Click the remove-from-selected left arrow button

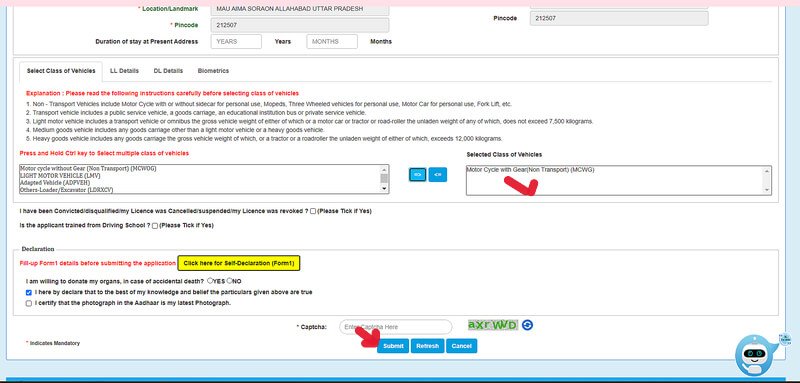tap(437, 174)
